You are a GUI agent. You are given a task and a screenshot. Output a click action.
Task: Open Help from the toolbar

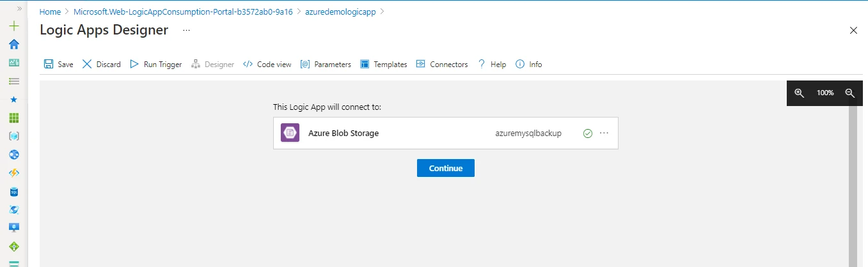coord(491,64)
